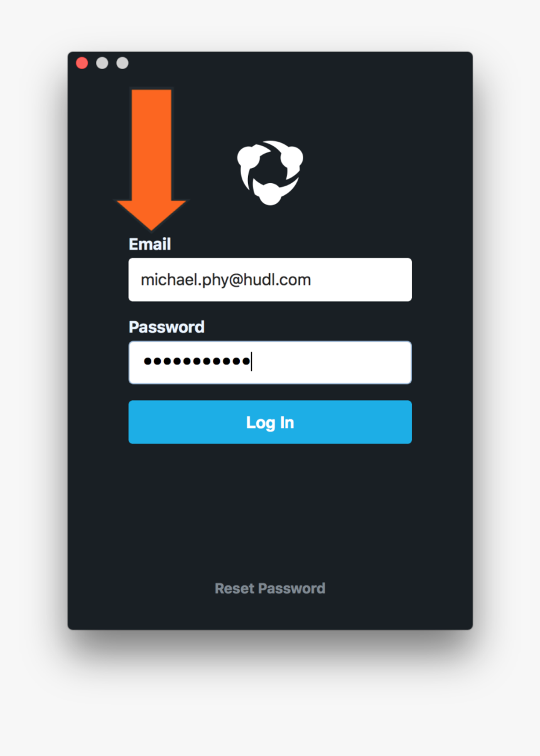The height and width of the screenshot is (756, 540).
Task: Click empty dark area below Log In button
Action: pyautogui.click(x=270, y=508)
